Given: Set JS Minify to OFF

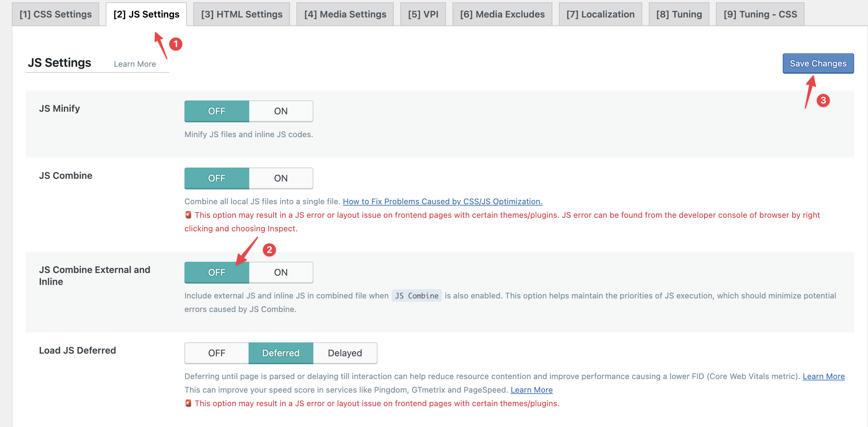Looking at the screenshot, I should [x=216, y=111].
